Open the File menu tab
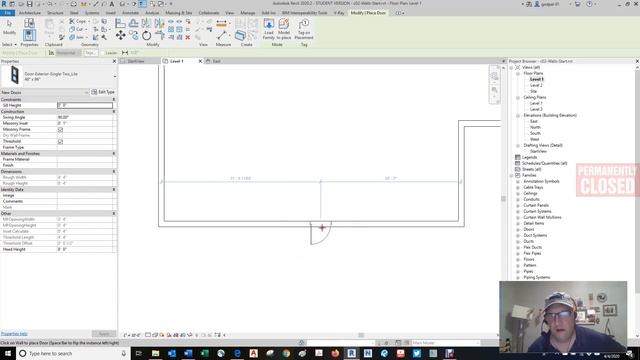This screenshot has height=360, width=640. click(7, 13)
